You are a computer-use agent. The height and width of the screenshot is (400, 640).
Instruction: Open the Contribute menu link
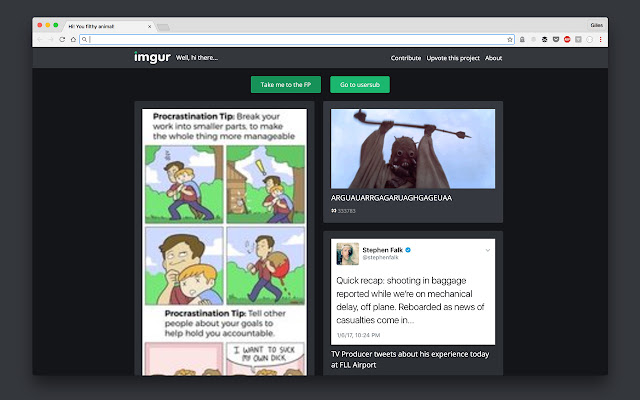click(405, 58)
